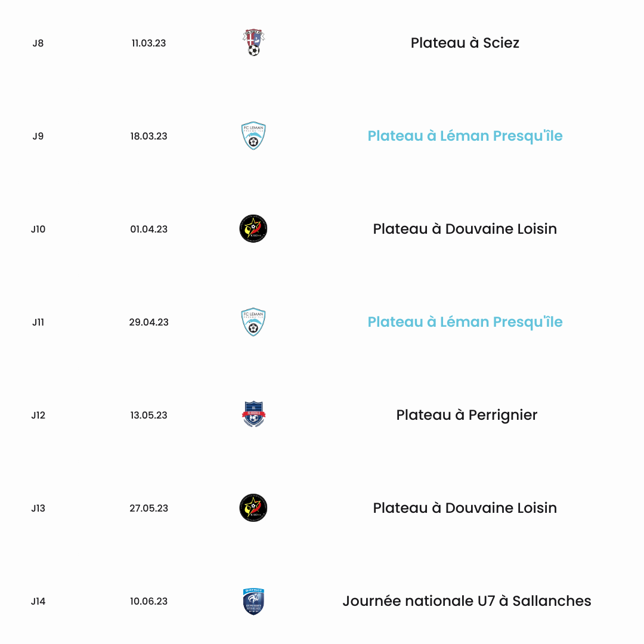Image resolution: width=644 pixels, height=644 pixels.
Task: Click the District crest for J14
Action: tap(253, 601)
